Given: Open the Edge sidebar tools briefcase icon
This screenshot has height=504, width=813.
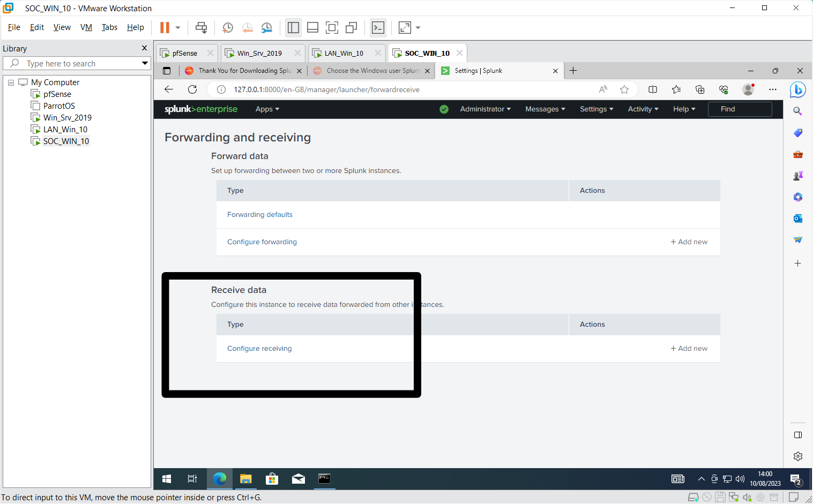Looking at the screenshot, I should pos(797,154).
